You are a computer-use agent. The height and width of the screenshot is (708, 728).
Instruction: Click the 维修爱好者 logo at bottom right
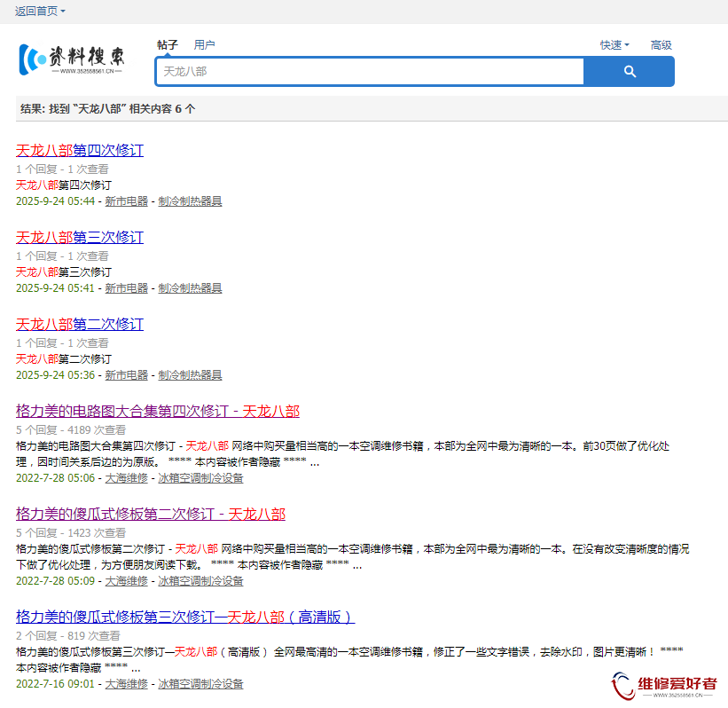663,685
